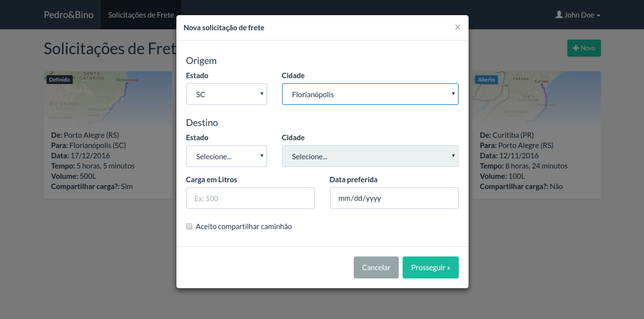Open the Solicitações de Frete nav tab
Viewport: 644px width, 319px height.
click(141, 15)
